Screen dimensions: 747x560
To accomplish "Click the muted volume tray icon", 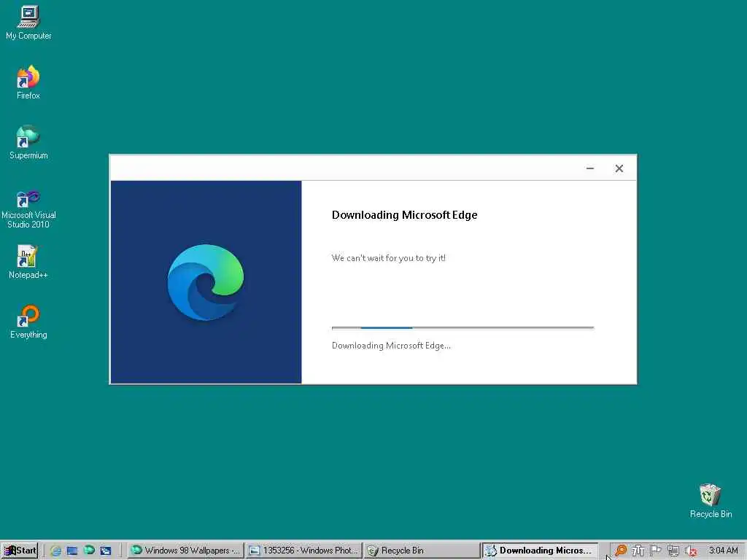I will pos(691,551).
